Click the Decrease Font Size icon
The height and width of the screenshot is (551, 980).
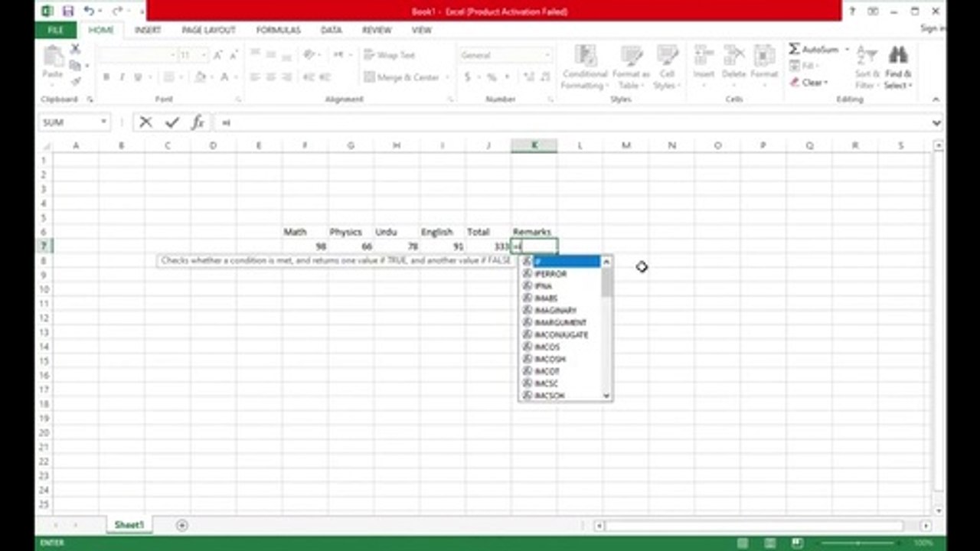[x=234, y=55]
